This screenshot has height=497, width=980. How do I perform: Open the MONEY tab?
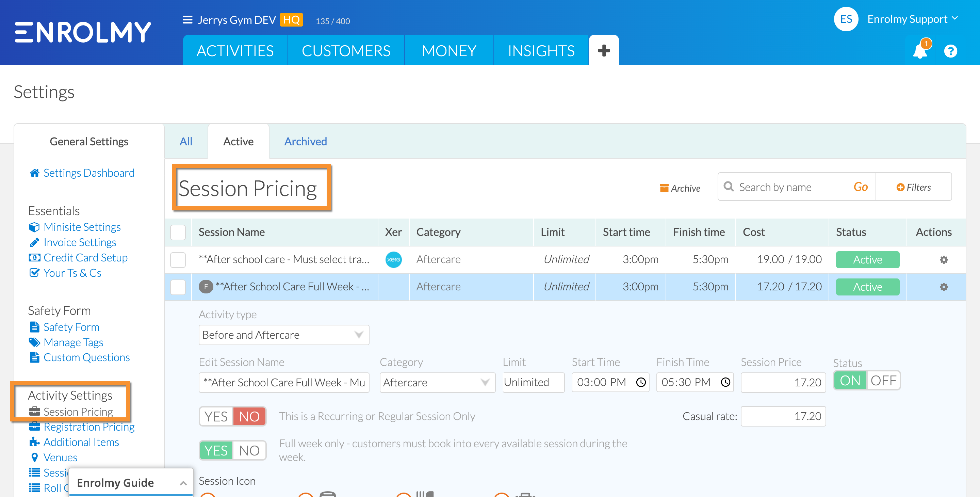pyautogui.click(x=449, y=50)
